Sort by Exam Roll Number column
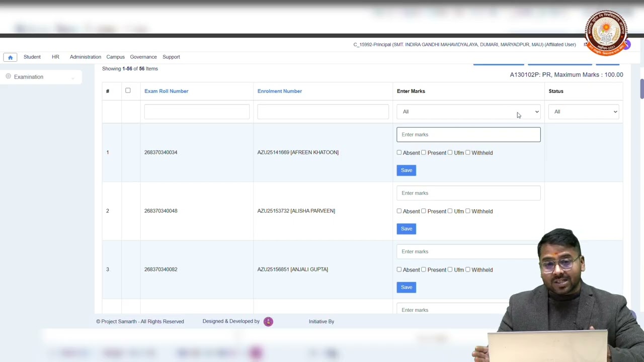The height and width of the screenshot is (362, 644). tap(166, 91)
